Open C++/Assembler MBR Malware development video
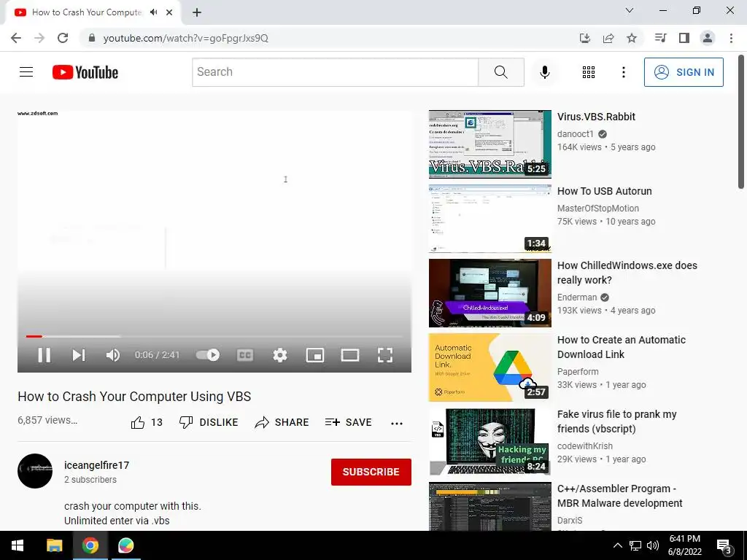 620,496
